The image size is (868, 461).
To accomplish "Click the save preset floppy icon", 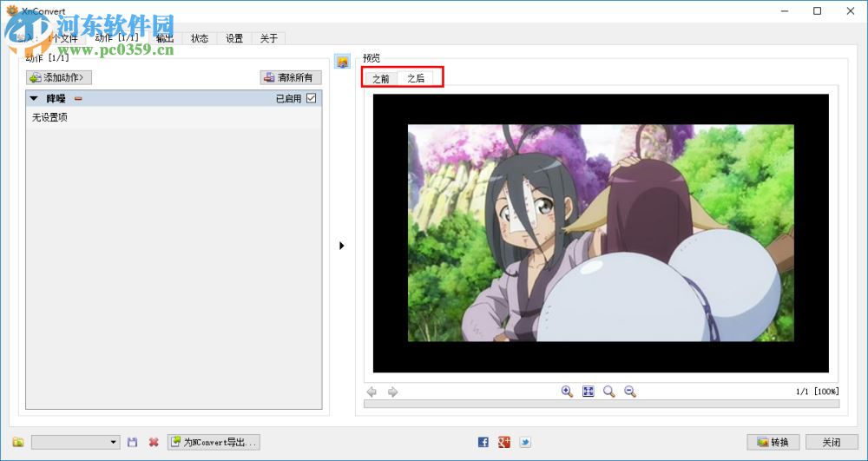I will (132, 442).
